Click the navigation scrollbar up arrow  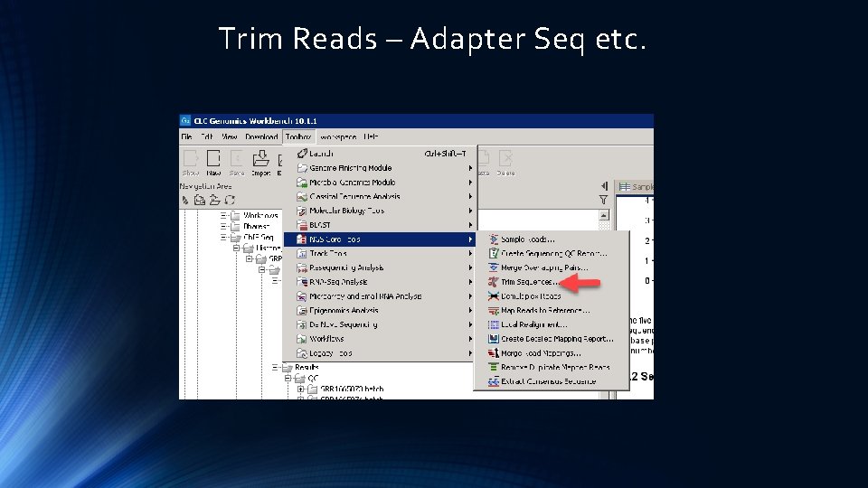tap(604, 215)
